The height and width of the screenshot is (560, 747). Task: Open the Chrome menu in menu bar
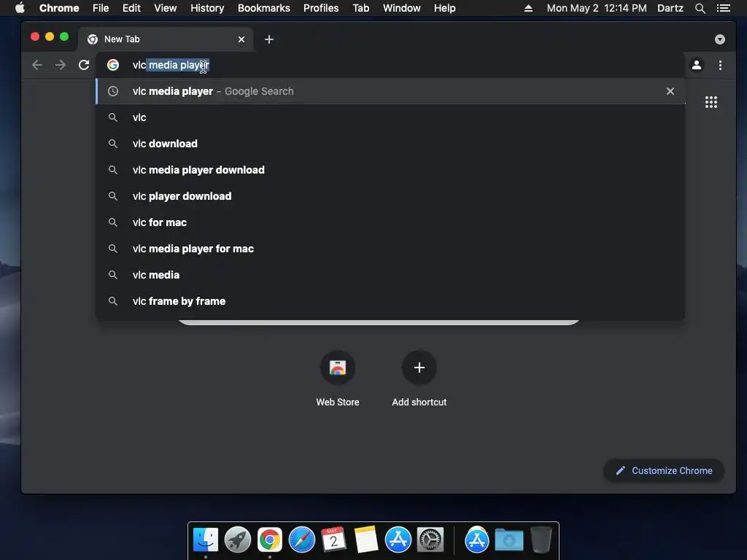59,8
